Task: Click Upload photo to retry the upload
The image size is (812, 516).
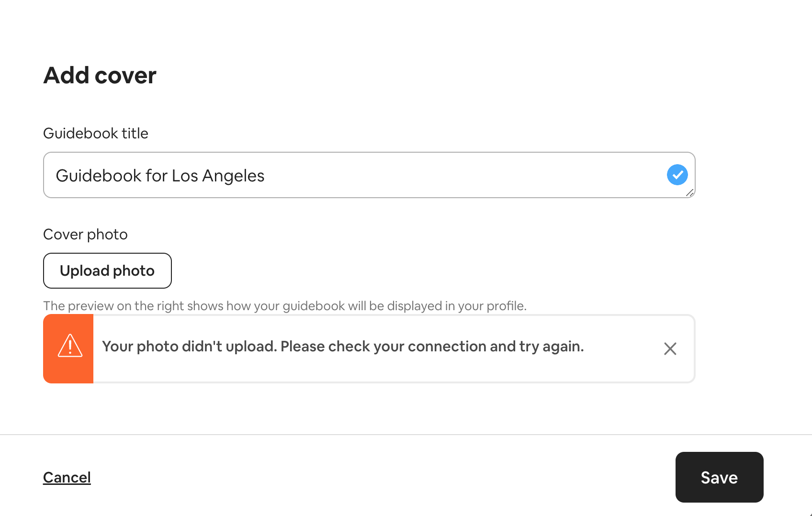Action: [x=107, y=270]
